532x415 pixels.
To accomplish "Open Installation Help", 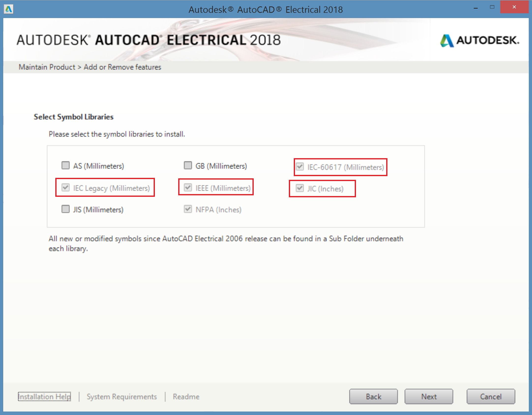I will [x=44, y=397].
